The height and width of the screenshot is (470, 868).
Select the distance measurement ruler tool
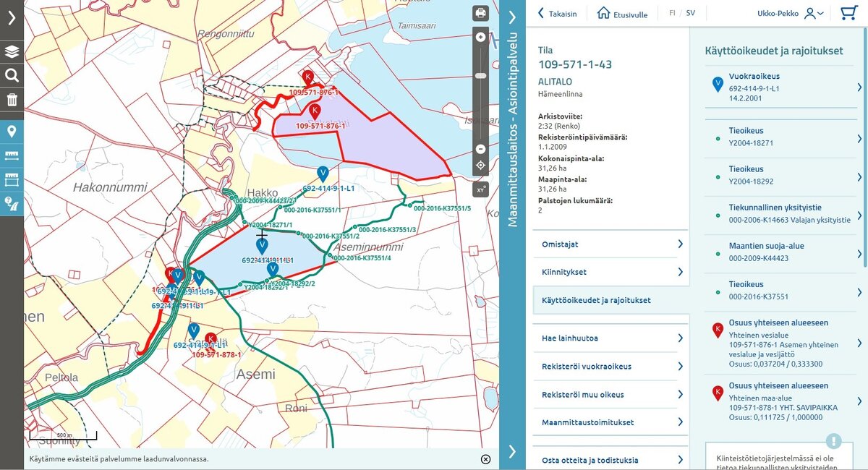[12, 155]
